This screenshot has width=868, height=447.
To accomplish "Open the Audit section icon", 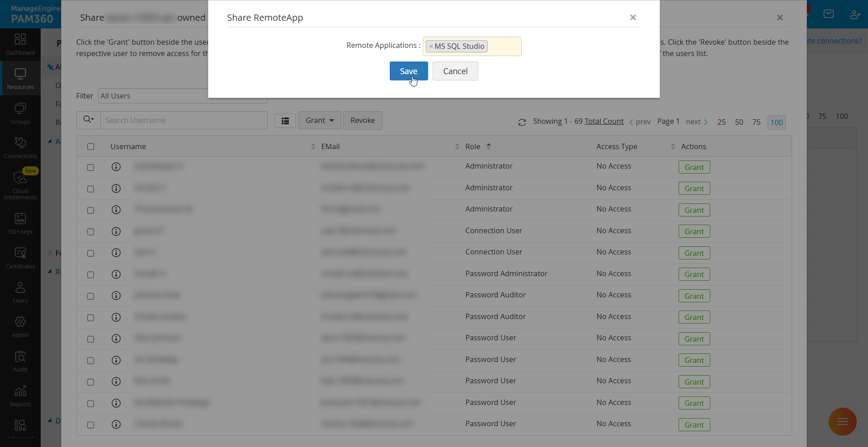I will click(x=20, y=361).
